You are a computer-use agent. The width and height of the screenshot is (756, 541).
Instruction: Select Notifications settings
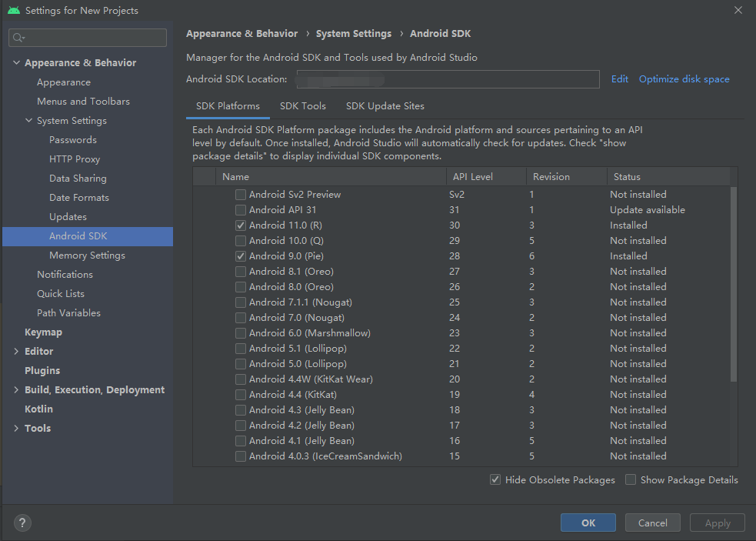pos(65,275)
